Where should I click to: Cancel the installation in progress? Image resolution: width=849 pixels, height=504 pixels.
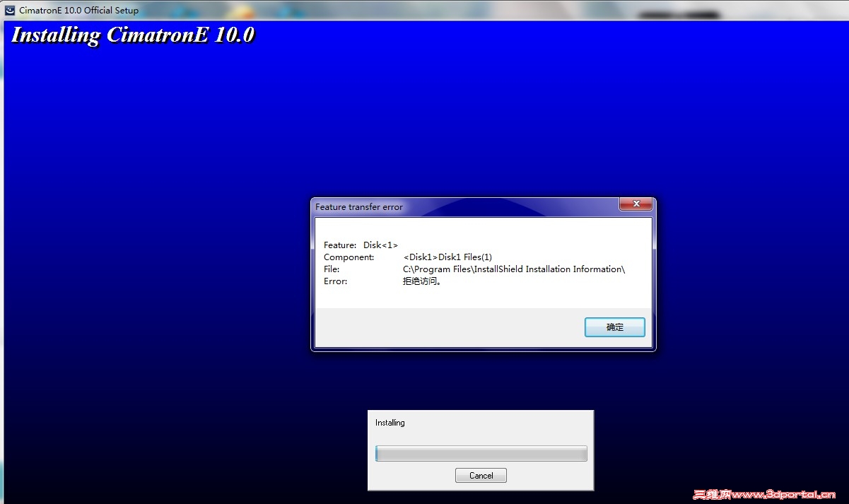click(481, 476)
